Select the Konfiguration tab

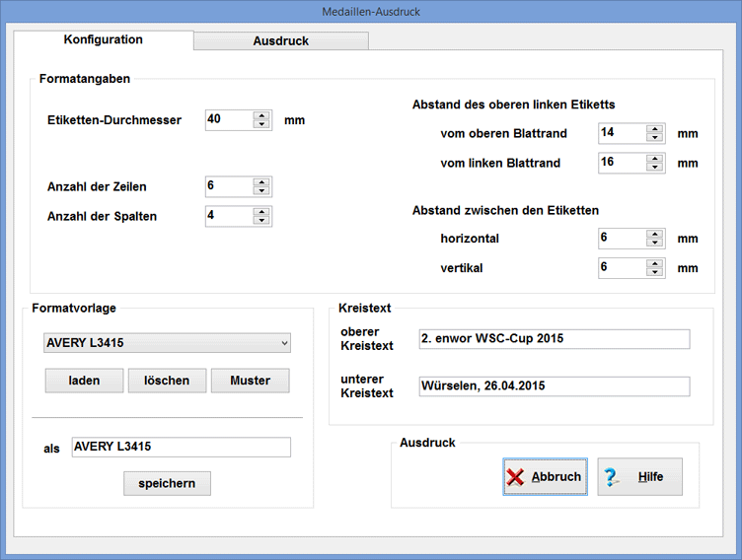point(104,40)
